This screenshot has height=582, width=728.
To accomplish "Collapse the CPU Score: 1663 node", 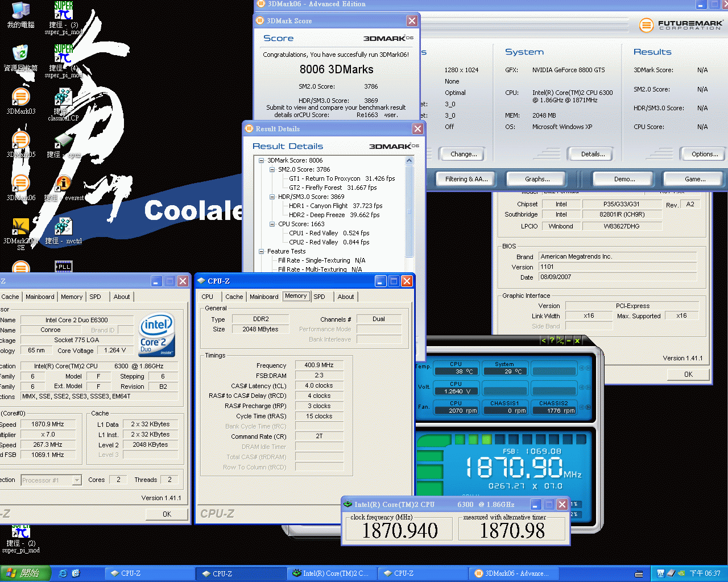I will pyautogui.click(x=272, y=224).
